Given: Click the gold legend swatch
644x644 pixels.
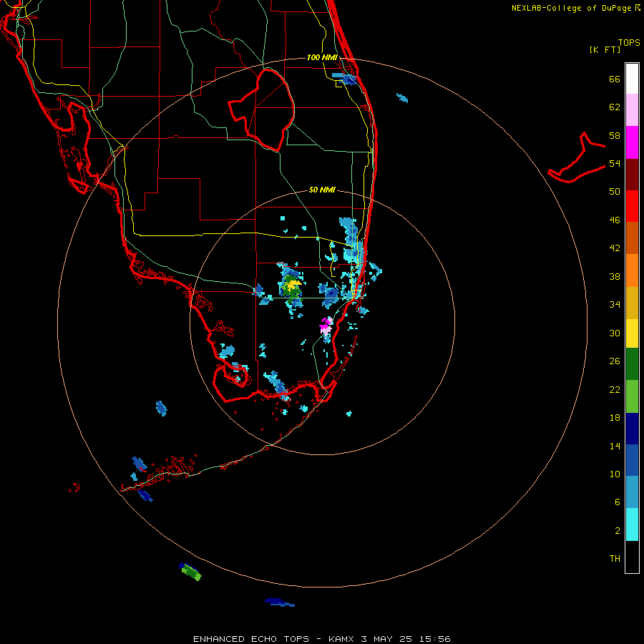Looking at the screenshot, I should click(x=632, y=303).
